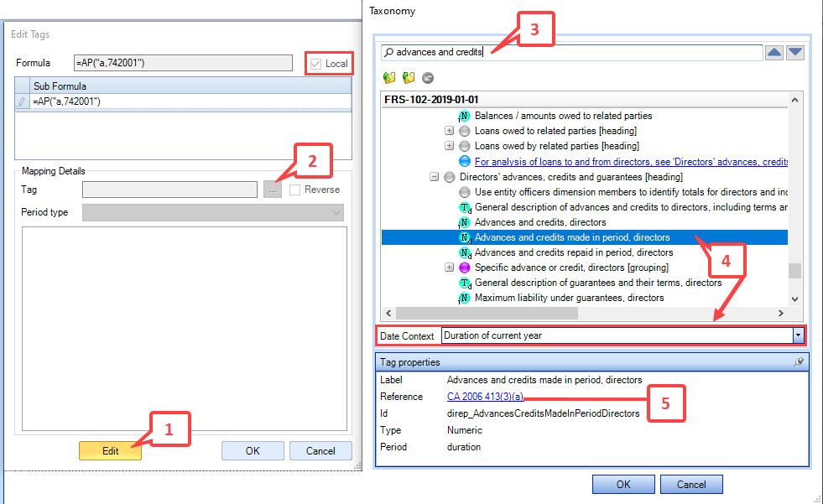
Task: Open the analysis of loans to directors link
Action: coord(631,162)
